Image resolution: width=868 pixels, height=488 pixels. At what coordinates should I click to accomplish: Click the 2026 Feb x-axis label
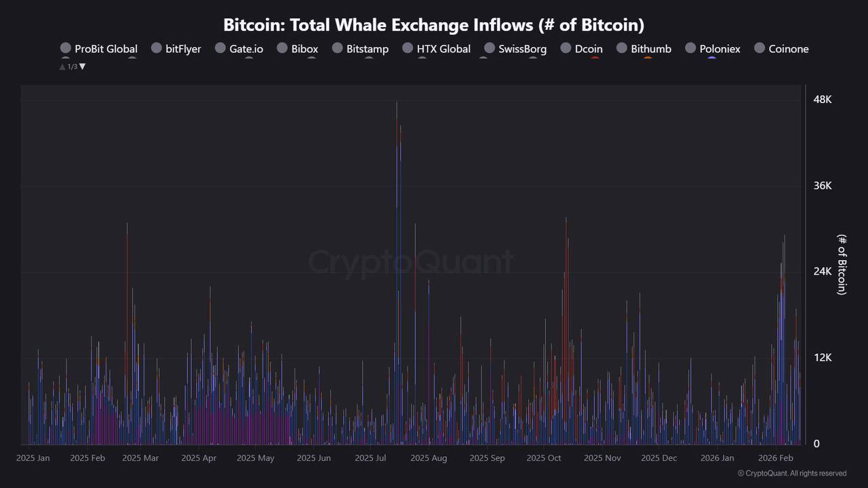click(x=776, y=458)
